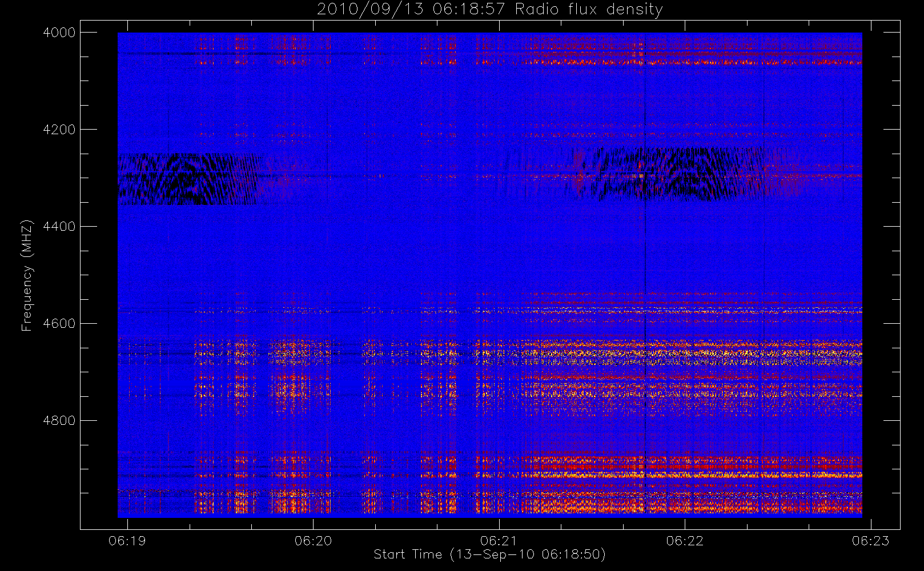
Task: Click the 4600 frequency tick label
Action: 59,324
